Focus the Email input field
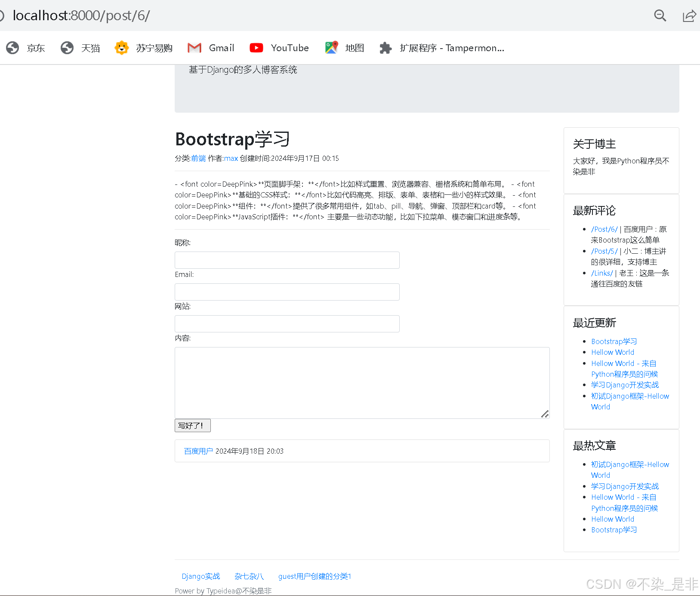 [287, 292]
